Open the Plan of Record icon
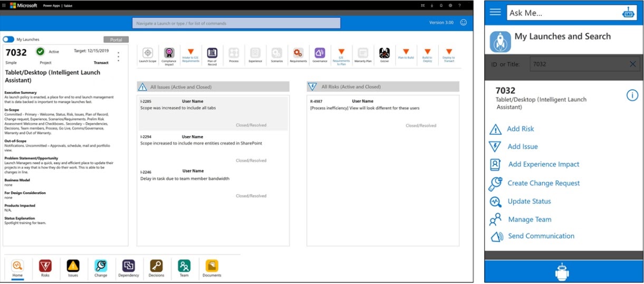644x284 pixels. 212,53
